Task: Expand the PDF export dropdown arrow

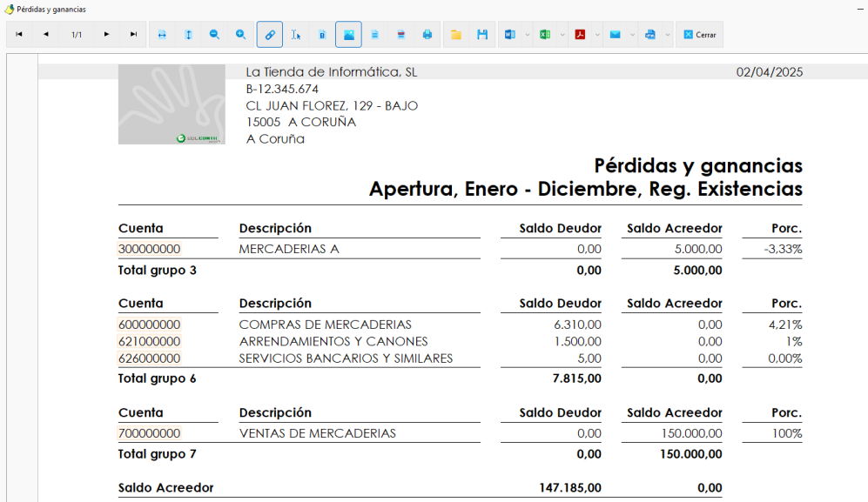Action: pyautogui.click(x=597, y=34)
